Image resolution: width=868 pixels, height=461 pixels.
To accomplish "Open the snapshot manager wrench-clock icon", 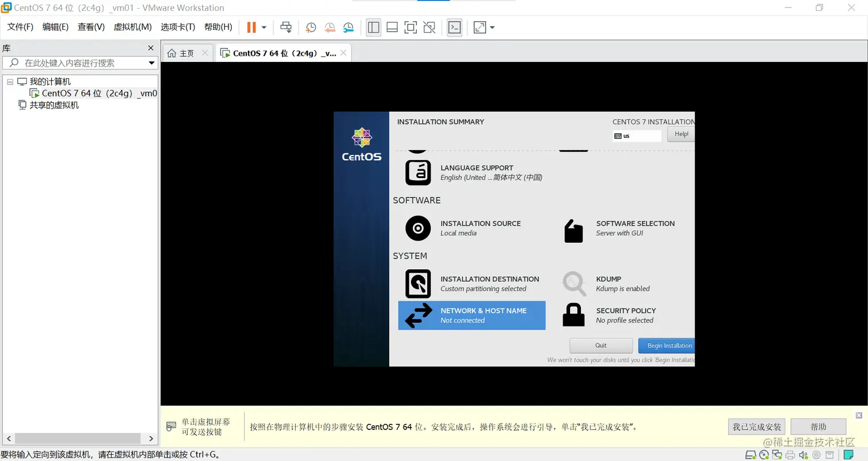I will coord(348,27).
